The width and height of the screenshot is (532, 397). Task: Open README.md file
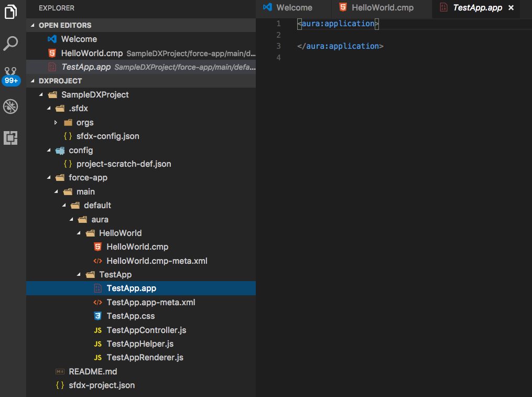pos(141,371)
